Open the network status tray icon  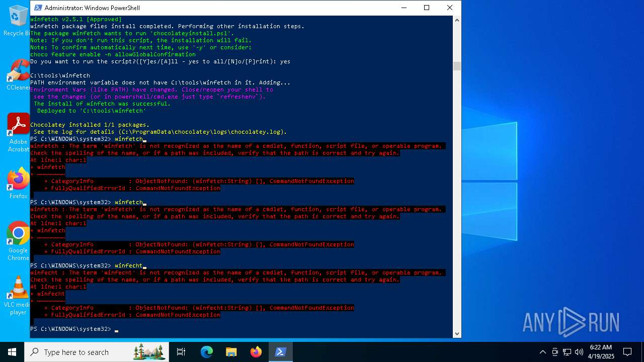(567, 352)
